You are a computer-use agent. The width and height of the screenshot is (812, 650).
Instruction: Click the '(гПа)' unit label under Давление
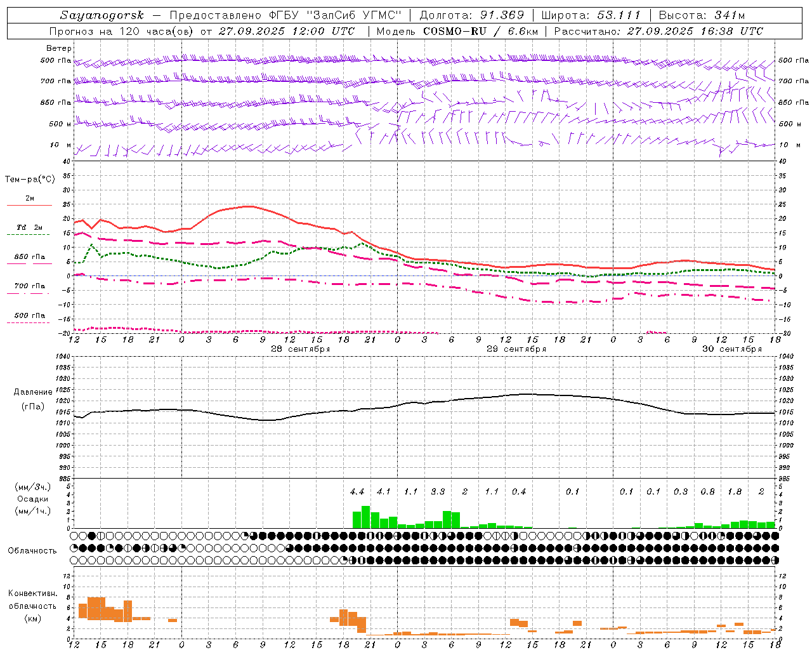(33, 407)
